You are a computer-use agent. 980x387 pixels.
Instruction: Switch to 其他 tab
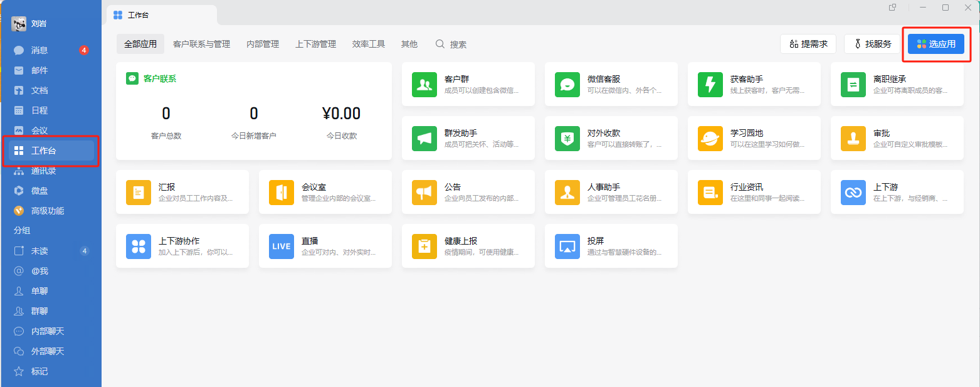pos(409,44)
